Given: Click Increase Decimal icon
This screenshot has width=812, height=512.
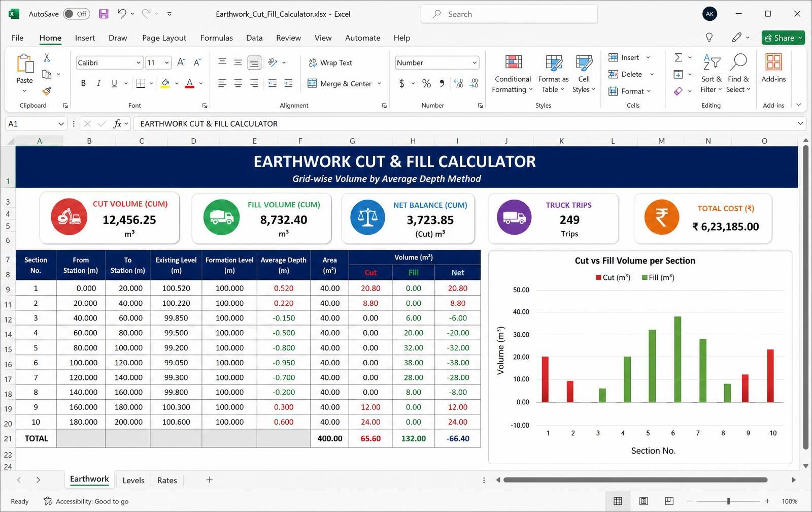Looking at the screenshot, I should pyautogui.click(x=458, y=83).
